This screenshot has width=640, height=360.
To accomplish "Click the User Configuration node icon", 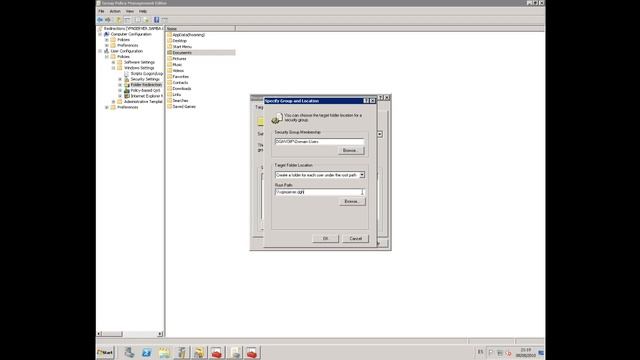I will click(x=107, y=51).
